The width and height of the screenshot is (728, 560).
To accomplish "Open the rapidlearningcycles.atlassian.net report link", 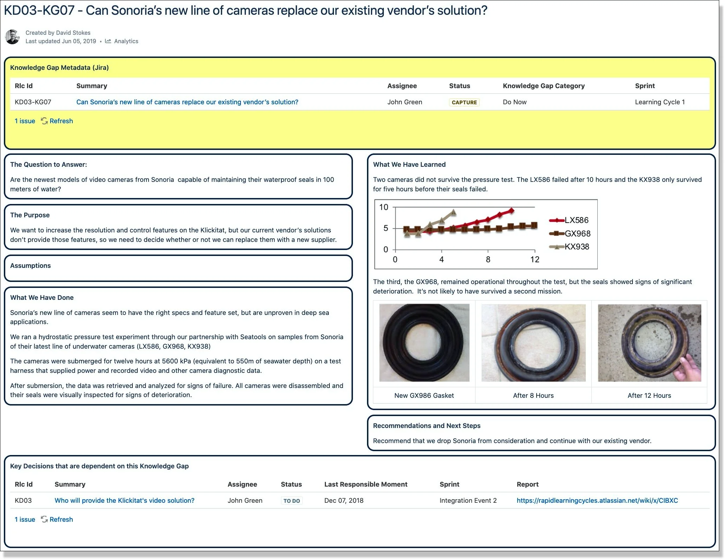I will click(598, 500).
